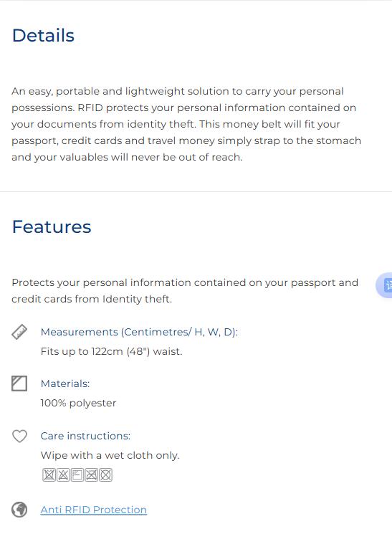Click the Details paragraph about the money belt
The height and width of the screenshot is (534, 392).
coord(186,124)
